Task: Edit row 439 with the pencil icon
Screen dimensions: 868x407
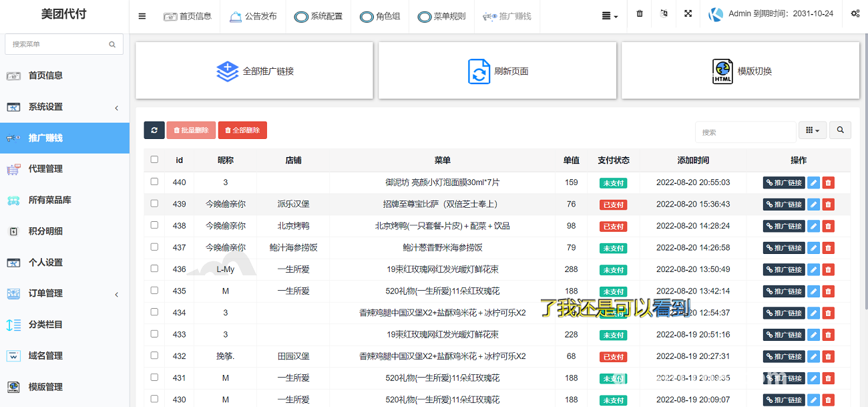Action: 813,205
